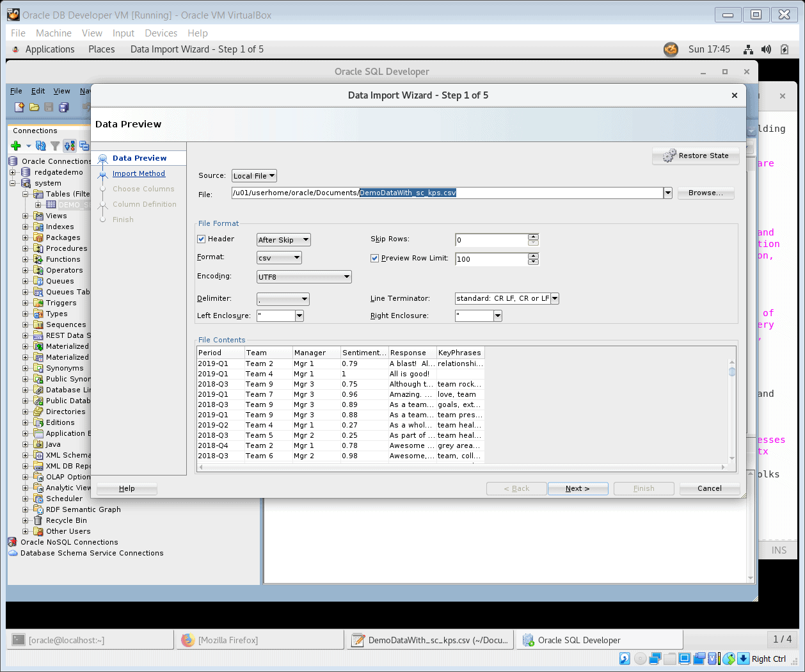Decrement the Preview Row Limit spinner
Image resolution: width=805 pixels, height=672 pixels.
[533, 262]
